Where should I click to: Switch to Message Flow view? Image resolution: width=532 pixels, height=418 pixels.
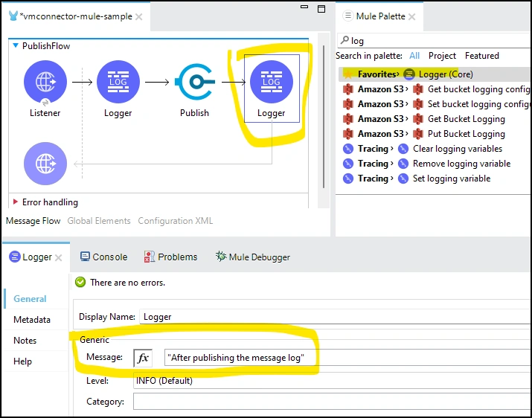[x=33, y=221]
